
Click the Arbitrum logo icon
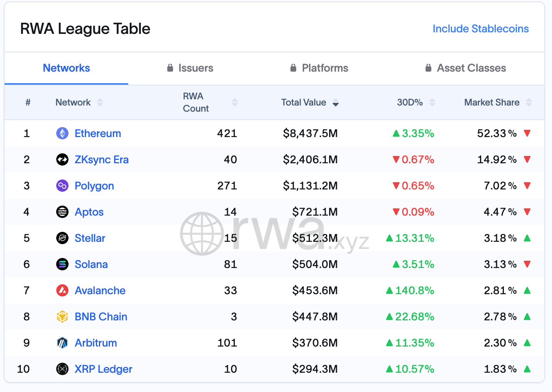pos(62,343)
